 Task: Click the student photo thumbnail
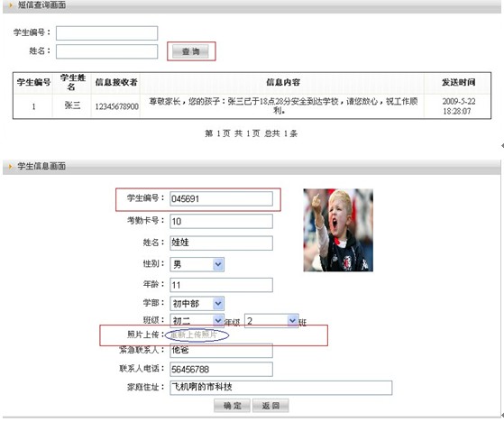pyautogui.click(x=338, y=230)
